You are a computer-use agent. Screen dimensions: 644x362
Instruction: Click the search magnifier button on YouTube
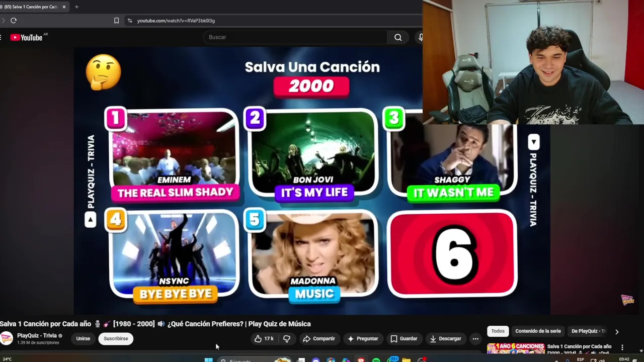[x=398, y=37]
